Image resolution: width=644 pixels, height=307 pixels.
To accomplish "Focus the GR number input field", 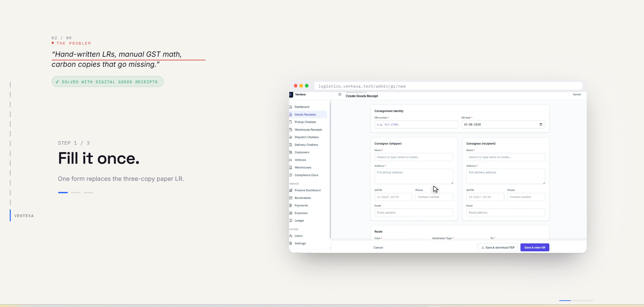I will point(416,124).
